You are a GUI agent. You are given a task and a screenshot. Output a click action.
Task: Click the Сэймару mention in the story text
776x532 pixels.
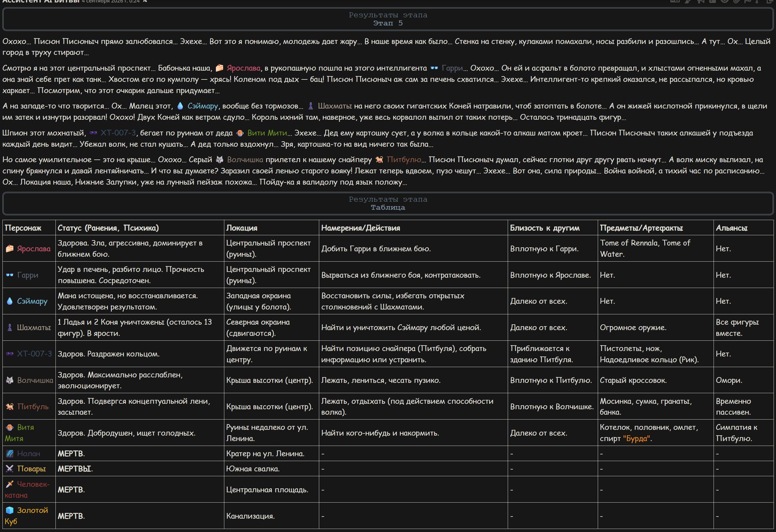(x=202, y=106)
